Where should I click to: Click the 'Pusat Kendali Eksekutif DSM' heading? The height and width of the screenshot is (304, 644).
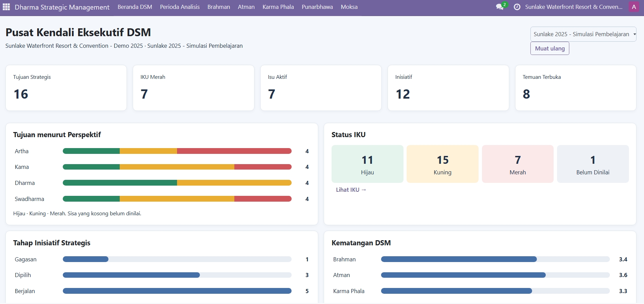tap(78, 32)
